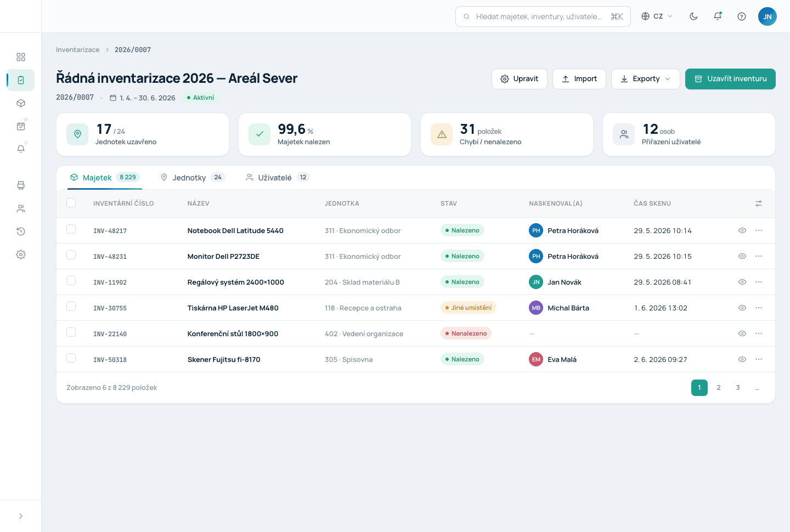View details eye icon for Tiskárna HP LaserJet M480
This screenshot has width=790, height=532.
coord(742,308)
